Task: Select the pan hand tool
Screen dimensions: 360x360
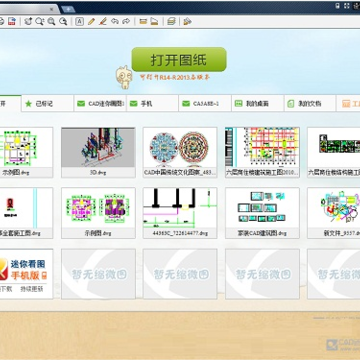Action: [29, 22]
